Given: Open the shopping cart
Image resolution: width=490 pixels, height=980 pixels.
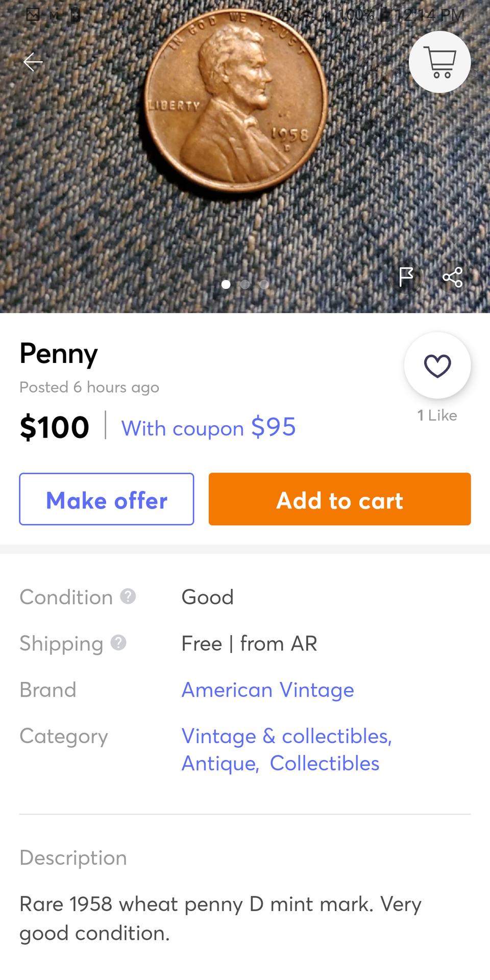Looking at the screenshot, I should tap(440, 62).
